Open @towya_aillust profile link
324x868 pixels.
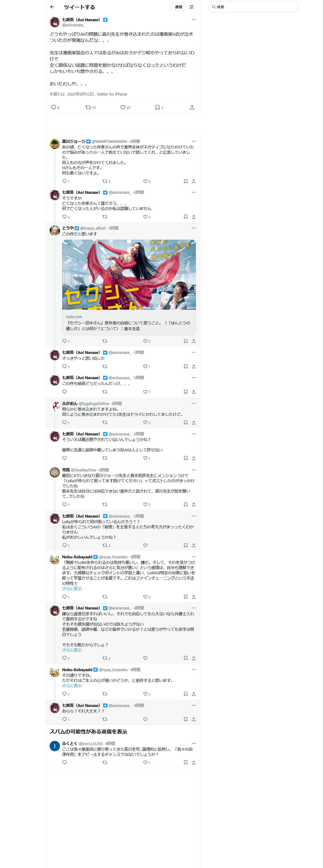(93, 228)
